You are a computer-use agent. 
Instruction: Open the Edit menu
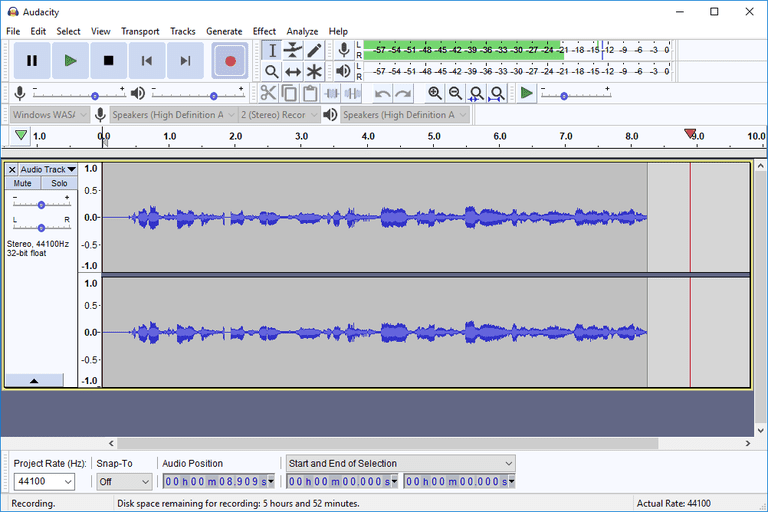[x=38, y=31]
